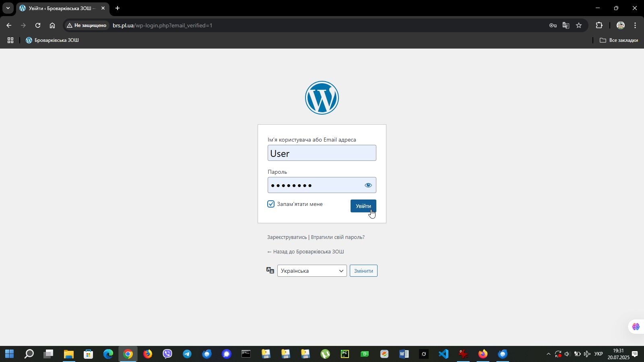644x362 pixels.
Task: Expand the hidden system tray icons chevron
Action: tap(548, 354)
